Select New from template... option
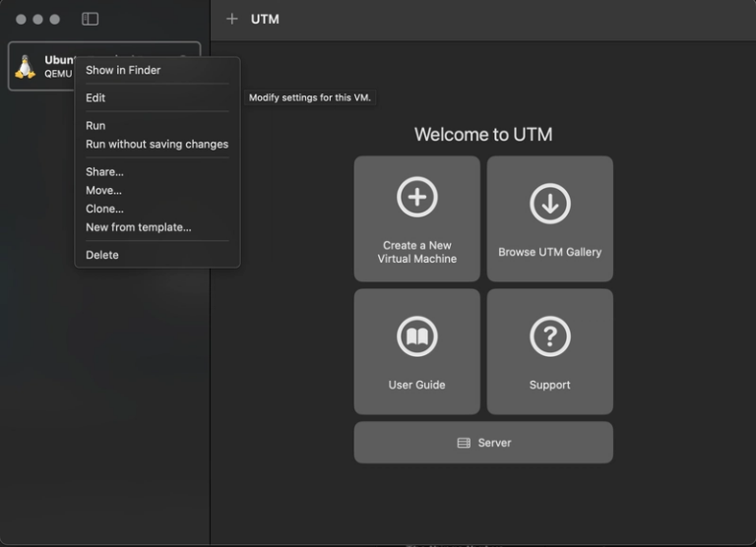Viewport: 756px width, 547px height. (x=157, y=227)
